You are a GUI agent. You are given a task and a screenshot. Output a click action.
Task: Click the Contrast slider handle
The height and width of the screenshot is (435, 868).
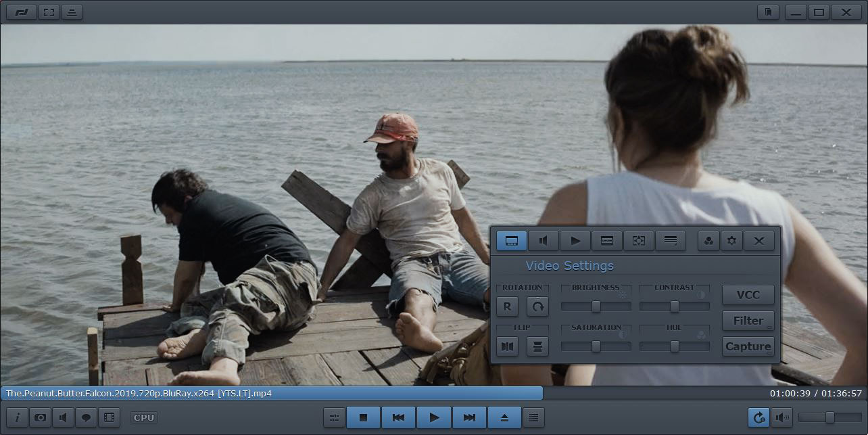pos(675,306)
